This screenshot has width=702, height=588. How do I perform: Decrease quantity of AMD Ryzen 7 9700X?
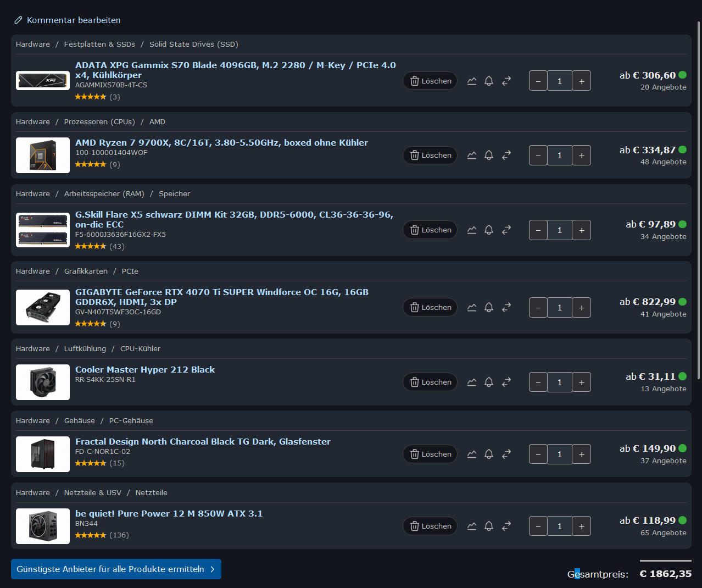pyautogui.click(x=538, y=156)
